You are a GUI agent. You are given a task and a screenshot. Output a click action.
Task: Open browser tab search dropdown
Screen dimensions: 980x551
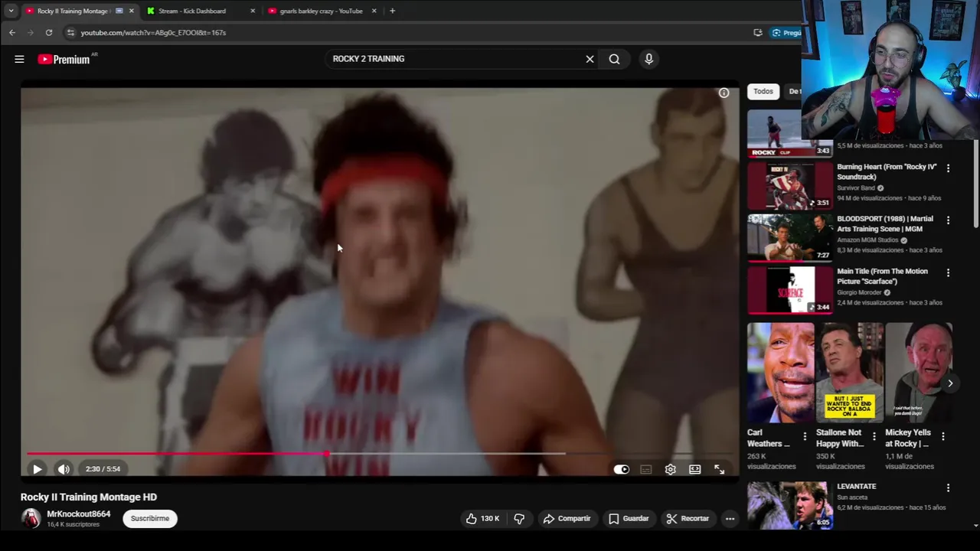pyautogui.click(x=11, y=11)
